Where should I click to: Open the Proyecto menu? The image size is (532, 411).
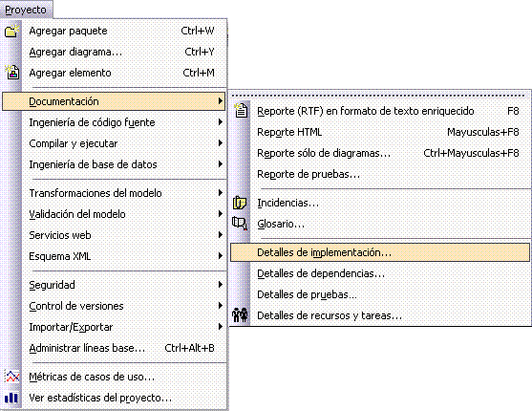(26, 10)
